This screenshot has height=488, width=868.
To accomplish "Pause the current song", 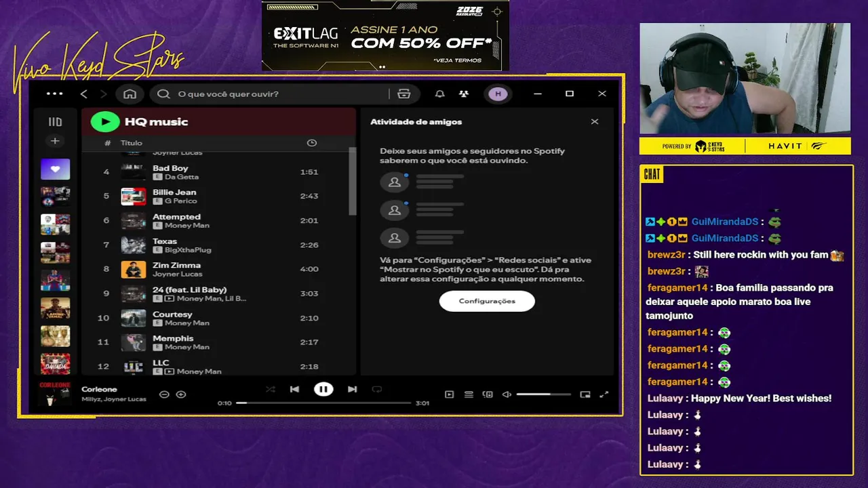I will 323,389.
